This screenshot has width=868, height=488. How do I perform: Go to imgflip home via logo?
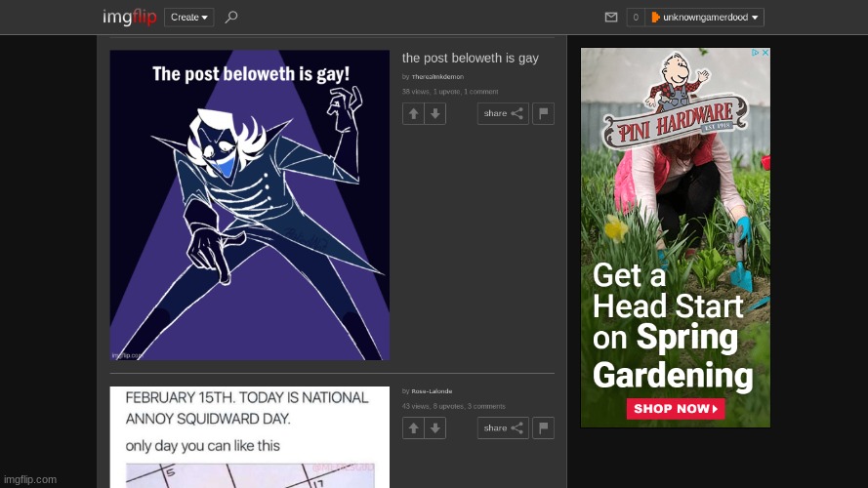130,18
